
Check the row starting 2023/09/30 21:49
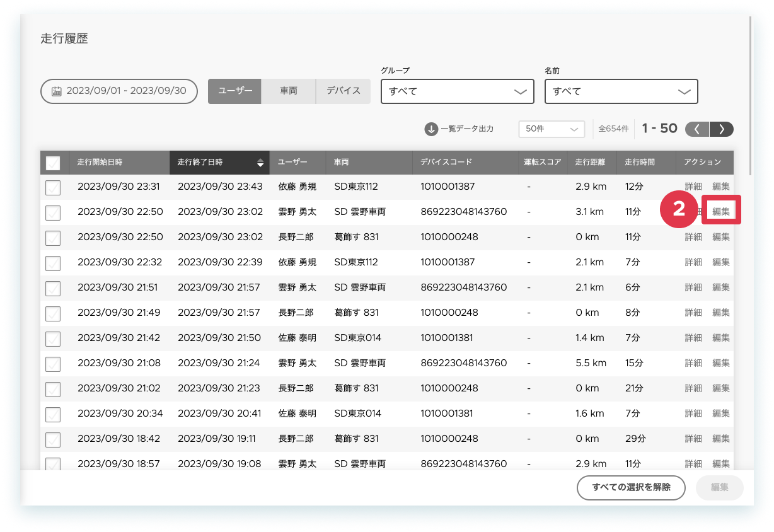click(x=53, y=313)
